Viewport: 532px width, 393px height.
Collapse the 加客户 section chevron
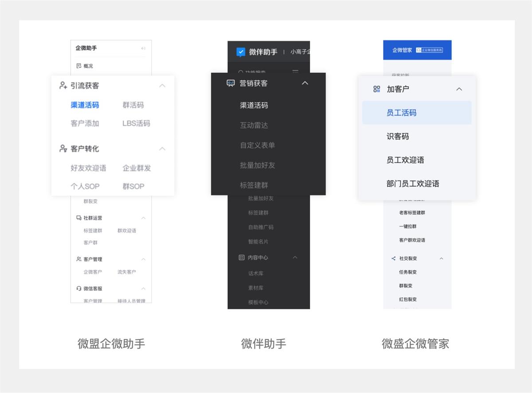click(x=459, y=89)
